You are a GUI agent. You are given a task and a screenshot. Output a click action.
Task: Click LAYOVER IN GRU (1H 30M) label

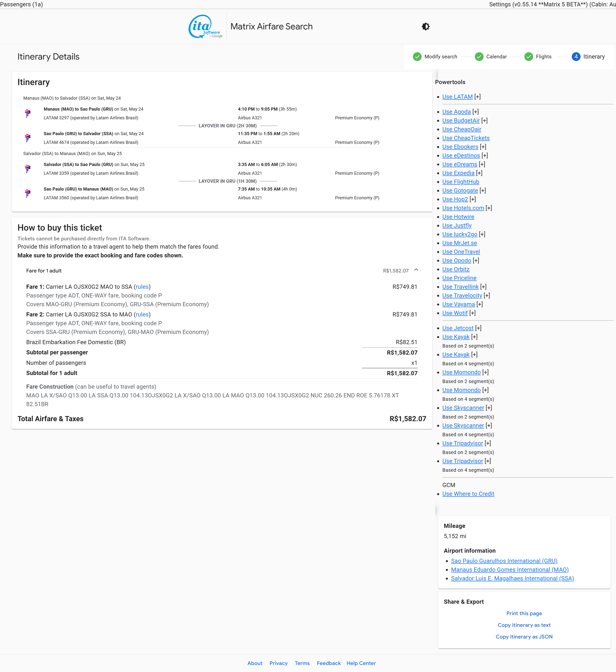pyautogui.click(x=228, y=181)
